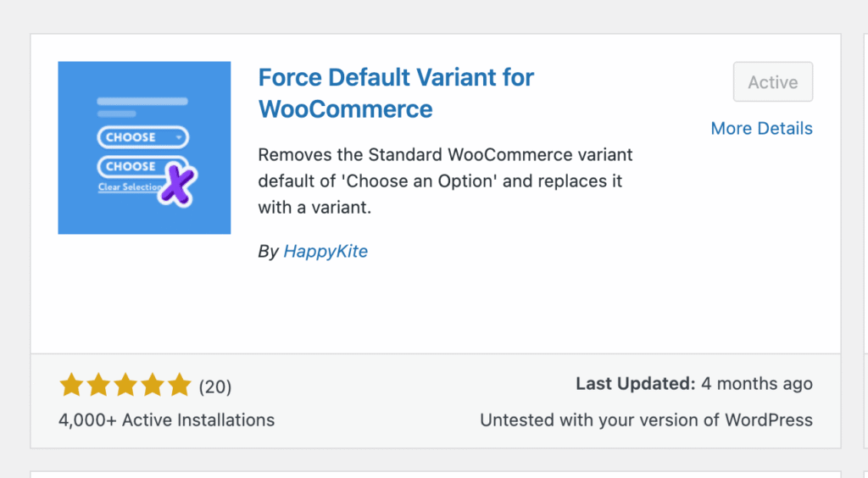Click the small arrow inside the top CHOOSE pill
The width and height of the screenshot is (868, 478).
[x=178, y=137]
